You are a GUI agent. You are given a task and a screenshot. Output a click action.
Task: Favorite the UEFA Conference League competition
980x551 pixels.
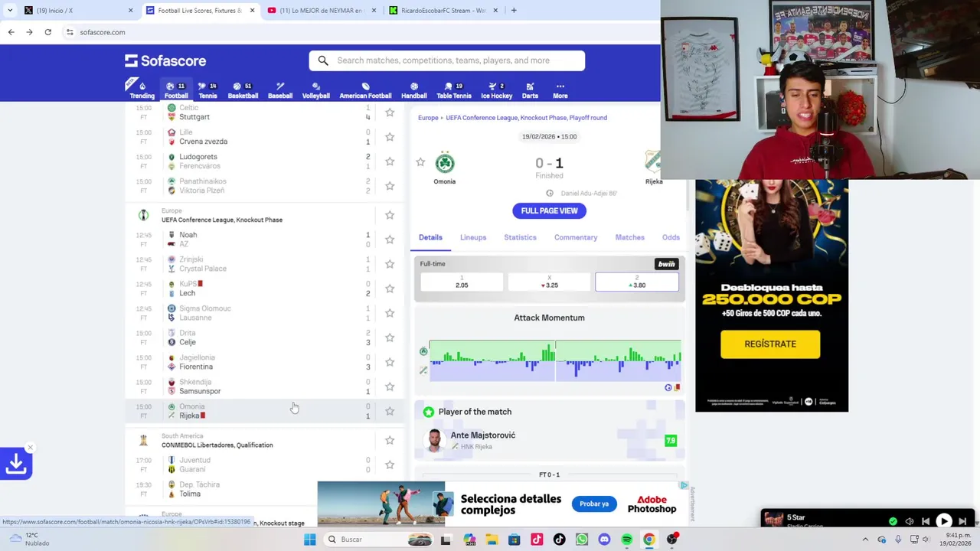tap(390, 215)
